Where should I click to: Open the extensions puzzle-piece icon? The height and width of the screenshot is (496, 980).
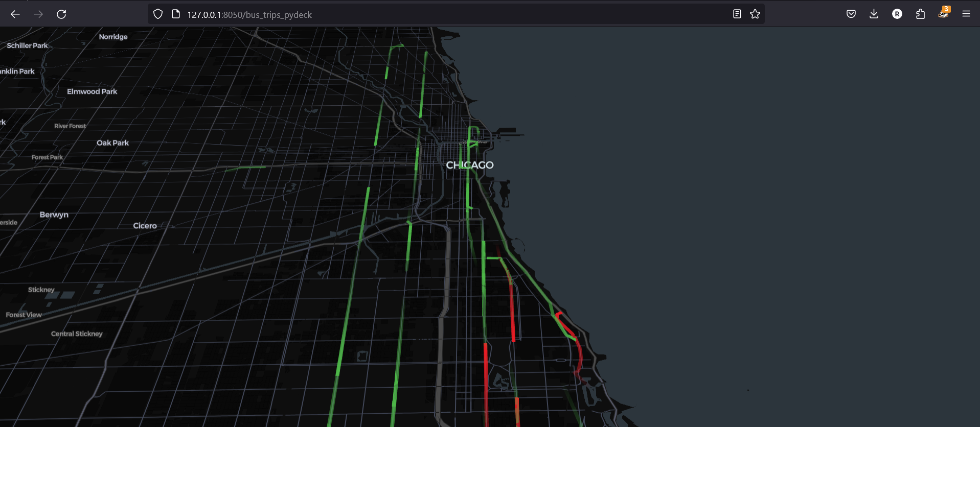click(x=921, y=14)
